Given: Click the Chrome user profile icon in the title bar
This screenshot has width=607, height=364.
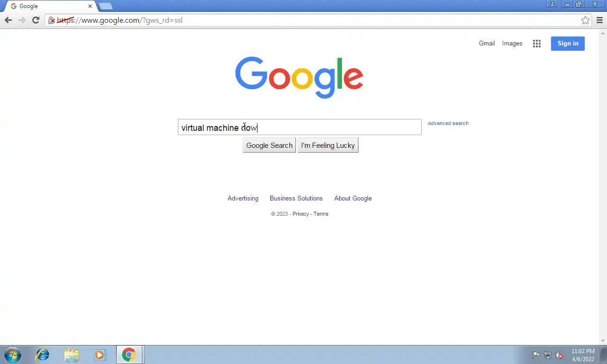Looking at the screenshot, I should [552, 4].
